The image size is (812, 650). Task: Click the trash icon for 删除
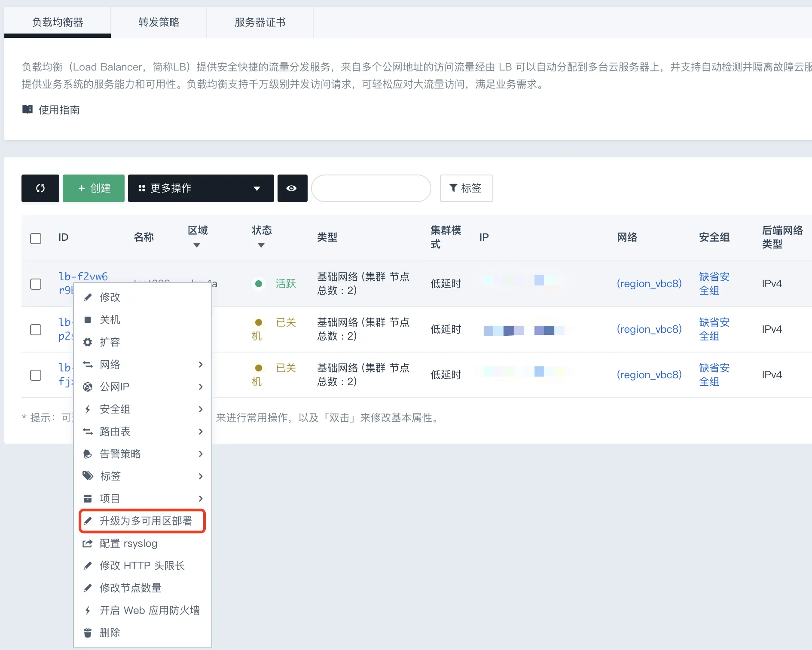[x=88, y=633]
